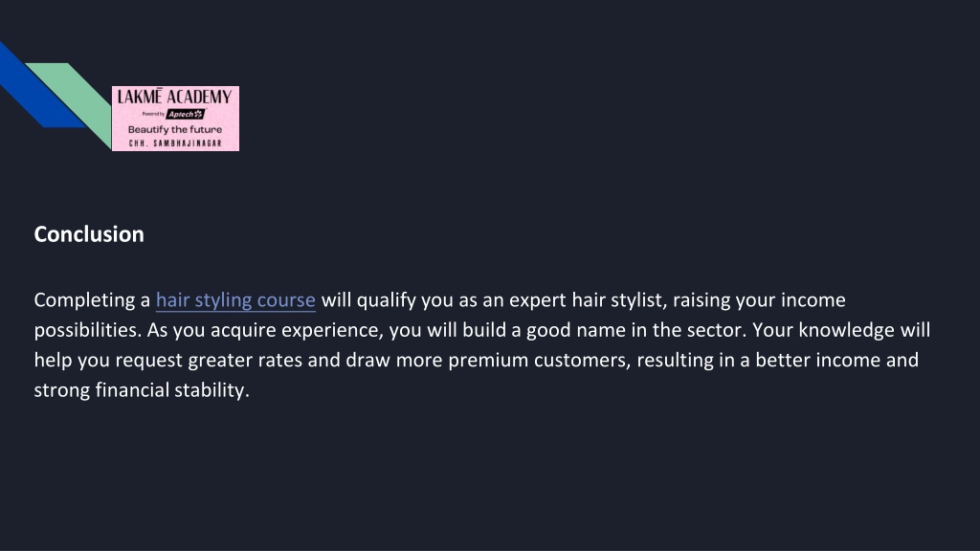Click the LAKME ACADEMY title text
This screenshot has height=551, width=980.
click(x=175, y=97)
